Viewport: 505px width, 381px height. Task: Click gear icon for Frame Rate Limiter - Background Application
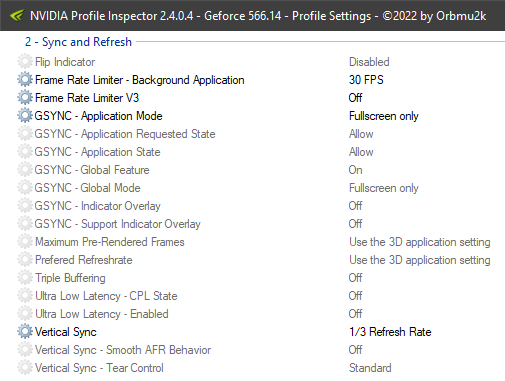click(25, 80)
